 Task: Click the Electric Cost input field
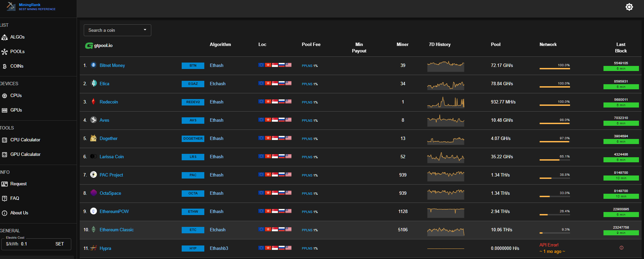click(x=35, y=244)
